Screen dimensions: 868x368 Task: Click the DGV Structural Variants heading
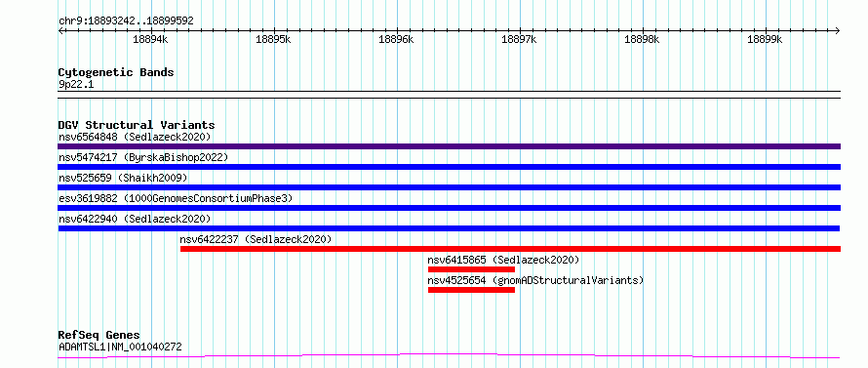tap(137, 125)
